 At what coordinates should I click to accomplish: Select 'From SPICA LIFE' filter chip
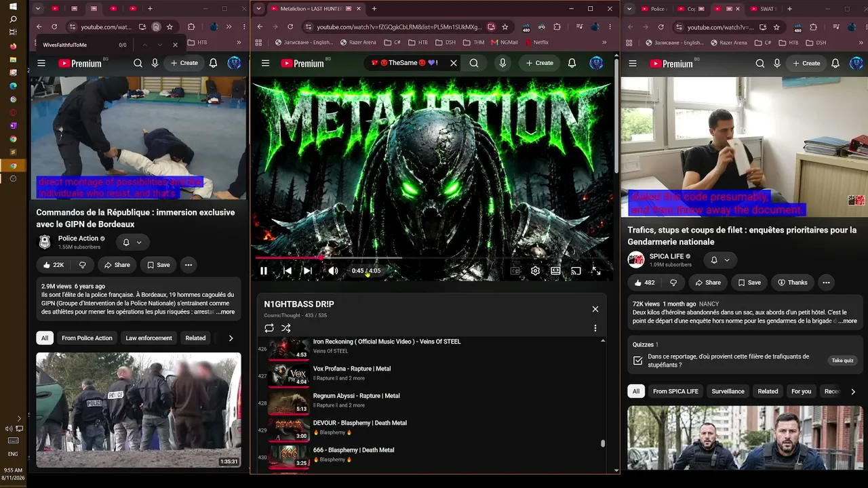tap(675, 391)
